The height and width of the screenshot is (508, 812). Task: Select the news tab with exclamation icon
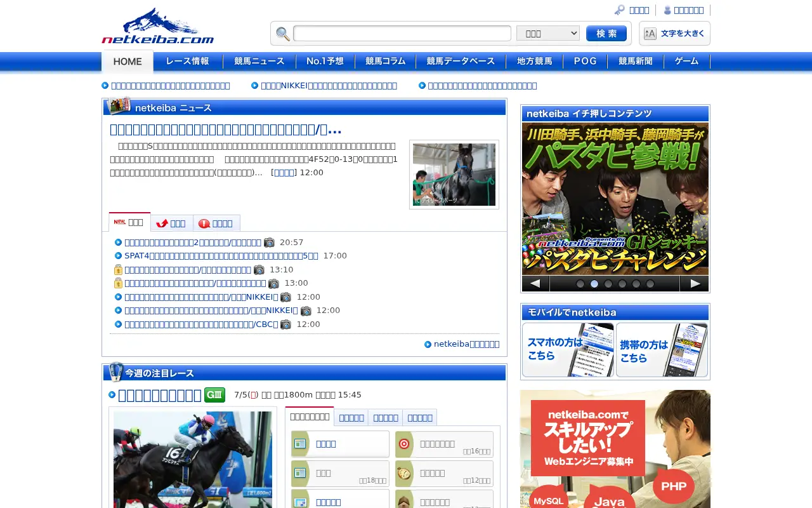tap(216, 223)
